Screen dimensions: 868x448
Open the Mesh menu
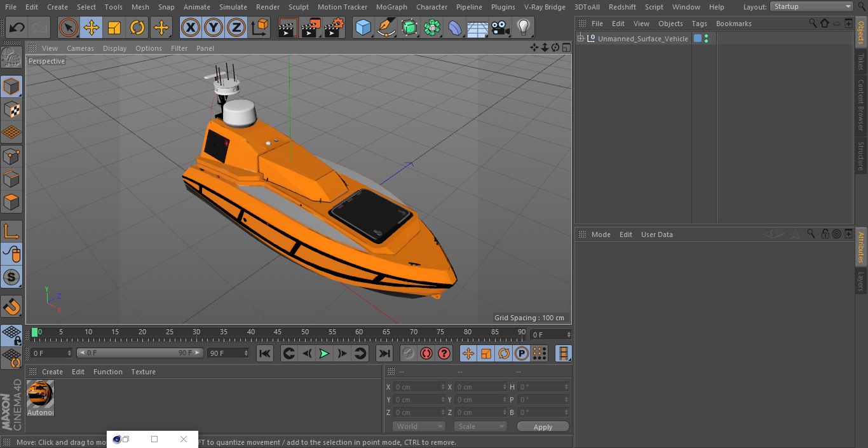(x=140, y=7)
